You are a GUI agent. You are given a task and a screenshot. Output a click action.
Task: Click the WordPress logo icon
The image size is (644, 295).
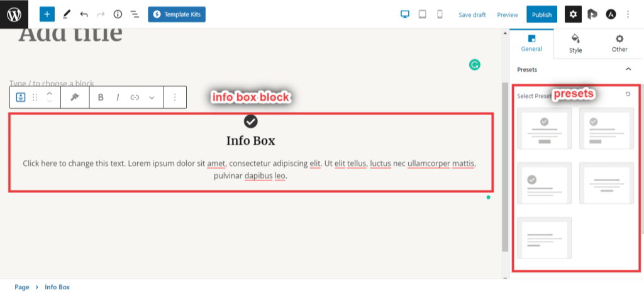[x=14, y=14]
